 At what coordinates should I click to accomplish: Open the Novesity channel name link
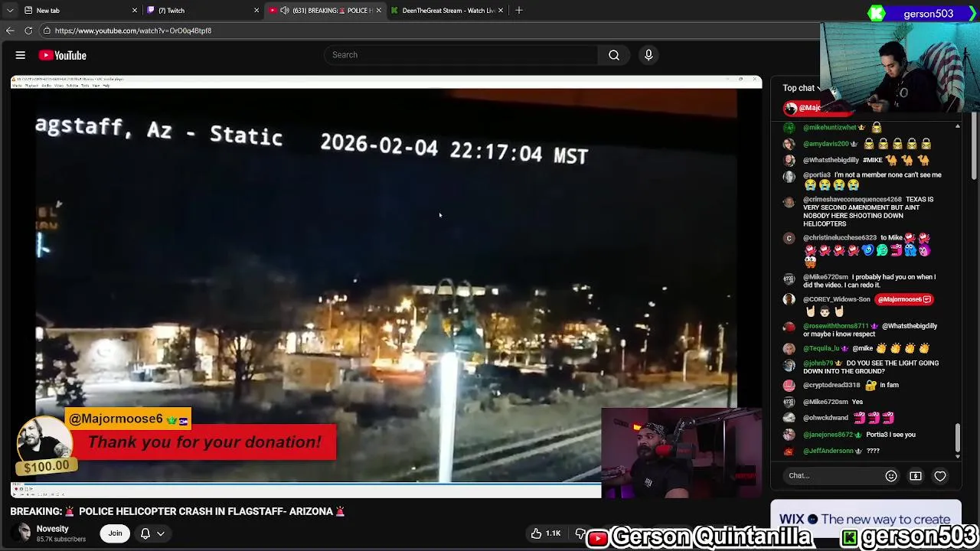click(x=53, y=529)
